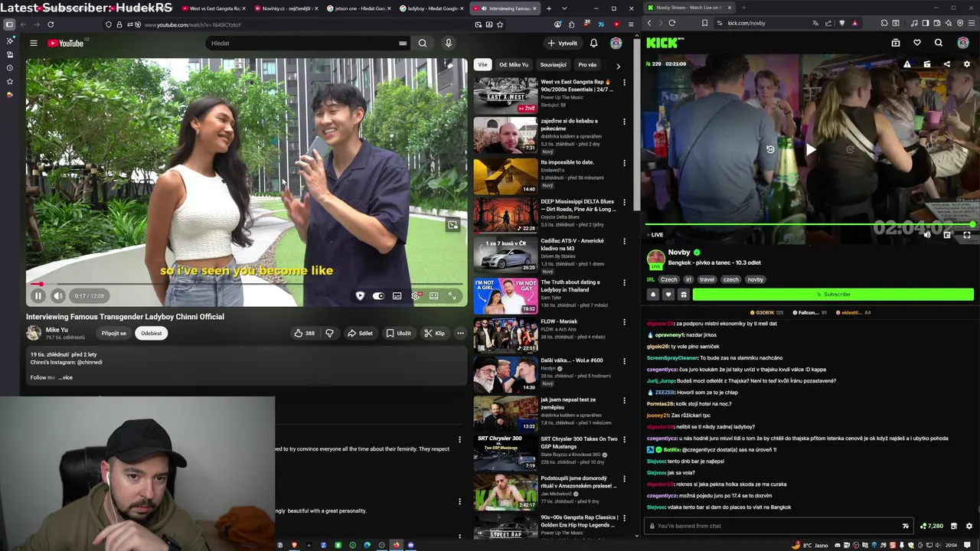980x551 pixels.
Task: Click the Připojit se join button
Action: pos(113,333)
